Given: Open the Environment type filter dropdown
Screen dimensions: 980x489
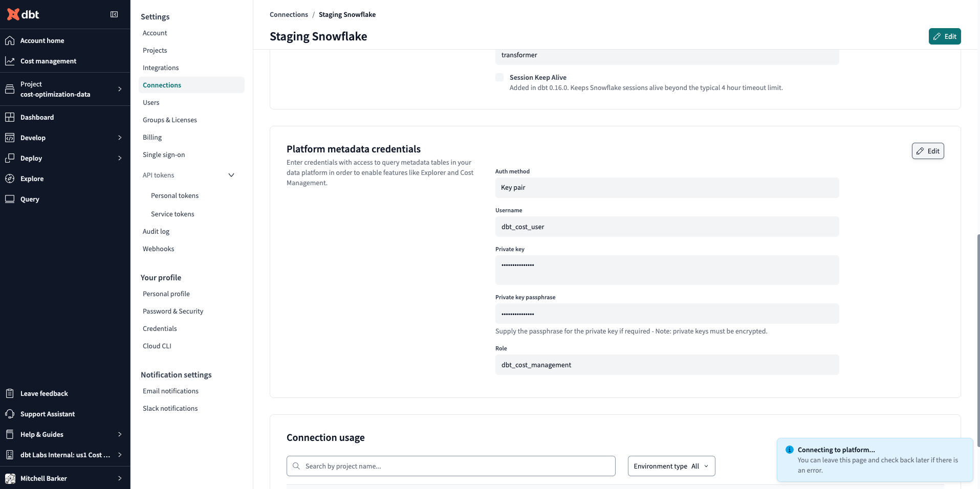Looking at the screenshot, I should coord(670,466).
